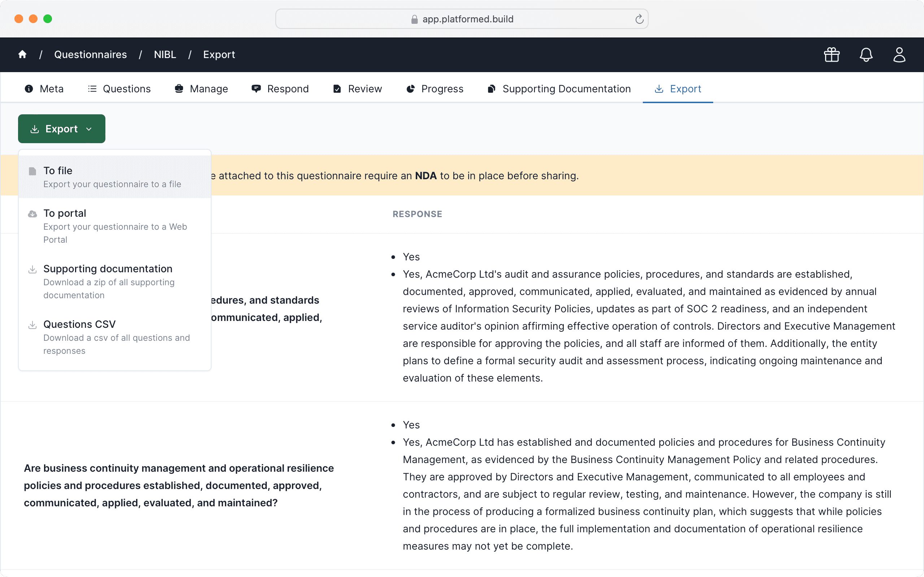
Task: Click the browser address bar
Action: click(x=467, y=19)
